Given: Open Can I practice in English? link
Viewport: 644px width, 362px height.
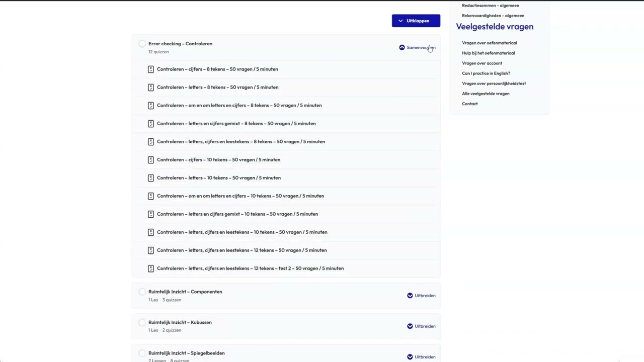Looking at the screenshot, I should coord(486,73).
